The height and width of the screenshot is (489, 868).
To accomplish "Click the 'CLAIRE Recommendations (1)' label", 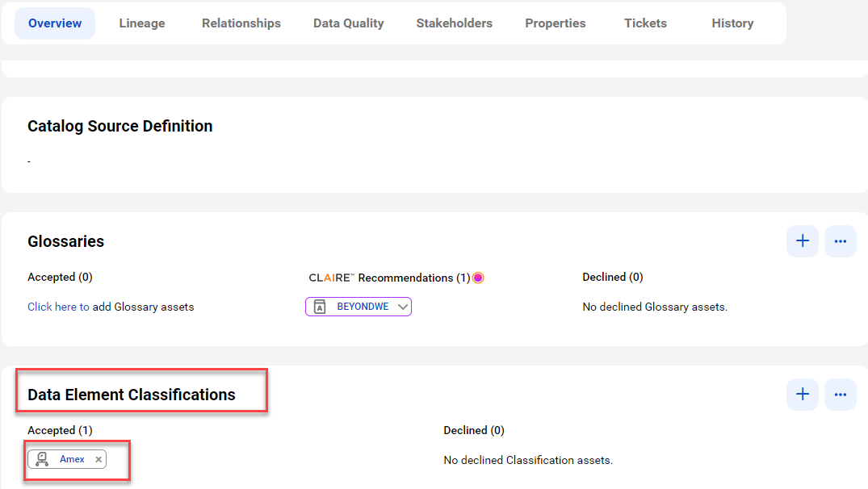I will pyautogui.click(x=389, y=278).
